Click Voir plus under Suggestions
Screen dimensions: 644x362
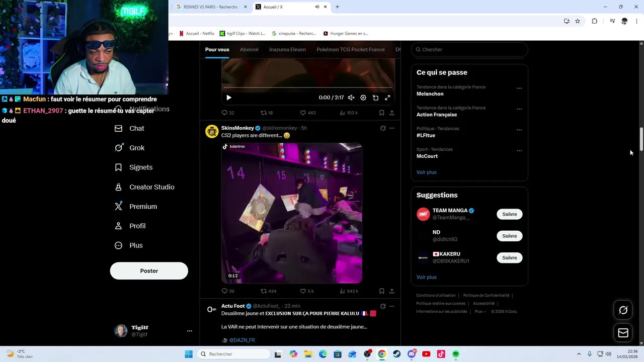click(426, 278)
